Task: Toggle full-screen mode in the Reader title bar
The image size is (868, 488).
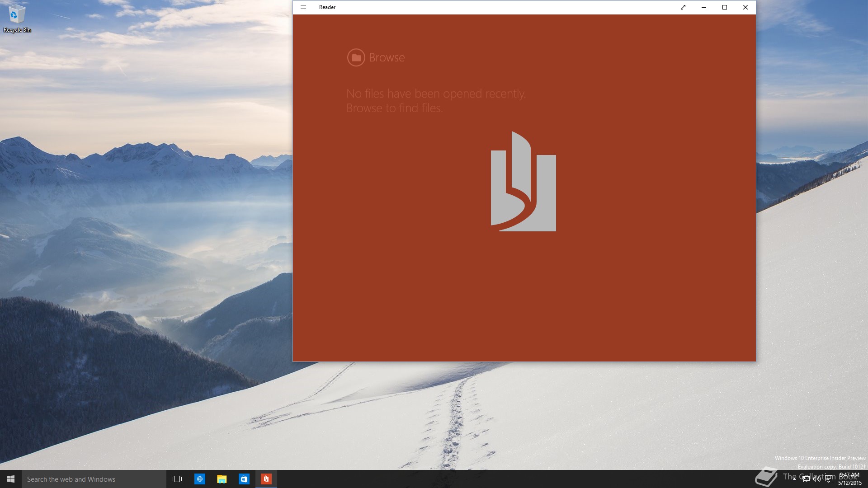Action: (683, 7)
